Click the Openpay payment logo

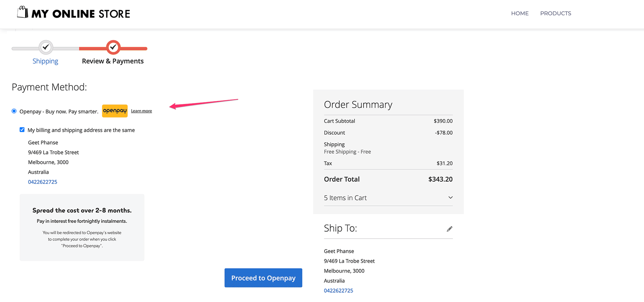tap(115, 111)
